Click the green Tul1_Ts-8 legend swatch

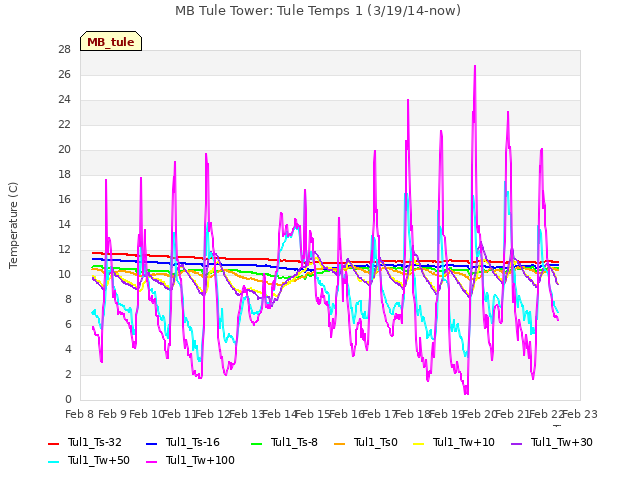coord(257,443)
